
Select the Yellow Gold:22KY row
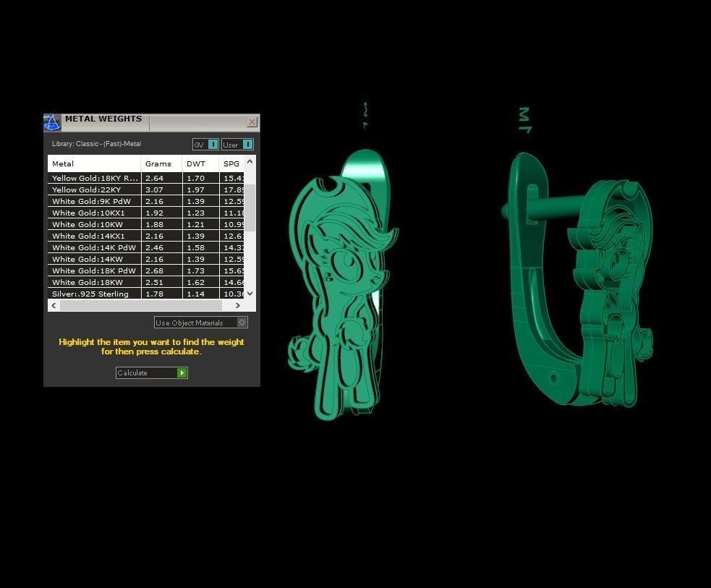(146, 189)
